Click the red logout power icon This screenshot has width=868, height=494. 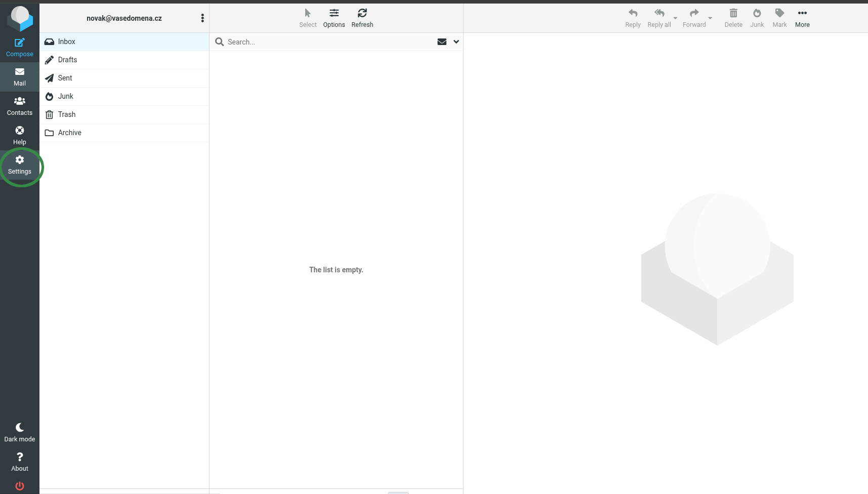(x=20, y=486)
